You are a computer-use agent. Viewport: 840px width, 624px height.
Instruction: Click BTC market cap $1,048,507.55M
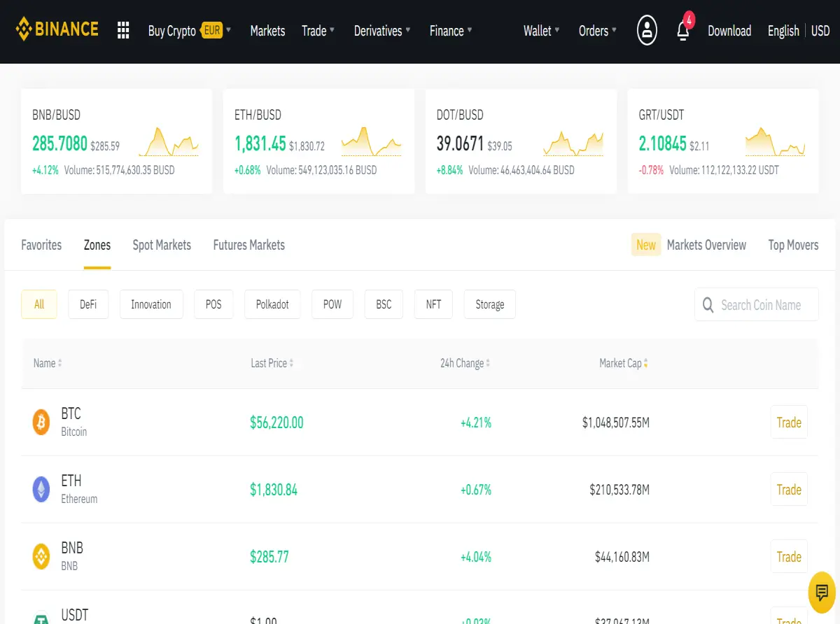(x=616, y=423)
